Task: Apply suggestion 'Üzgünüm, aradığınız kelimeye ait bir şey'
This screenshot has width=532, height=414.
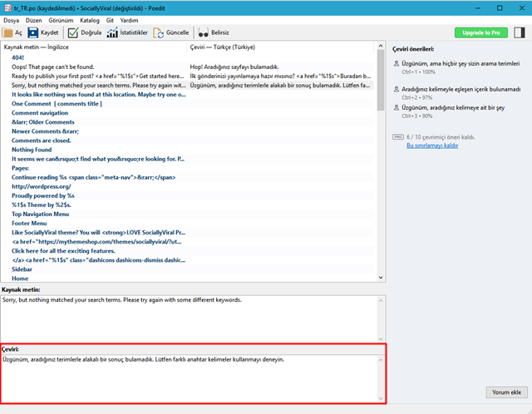Action: coord(453,107)
